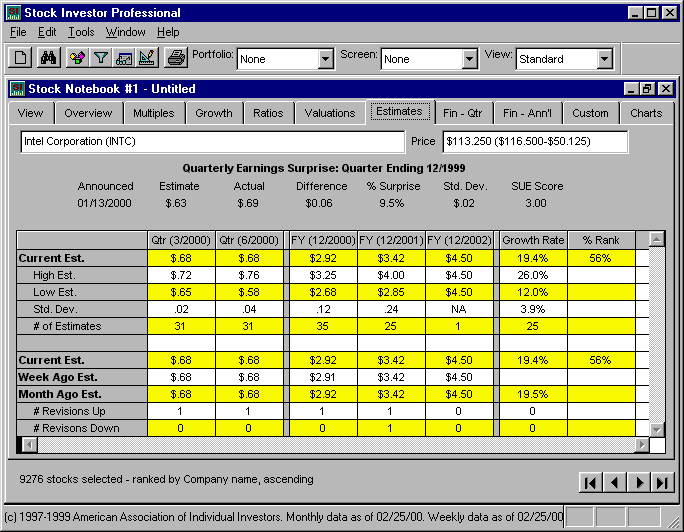Go to previous stock record

click(615, 482)
